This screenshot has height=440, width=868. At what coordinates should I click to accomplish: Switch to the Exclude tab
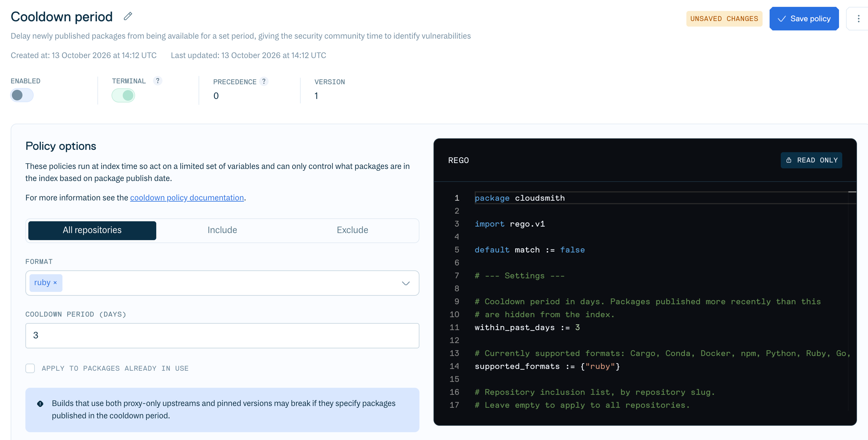[x=352, y=230]
